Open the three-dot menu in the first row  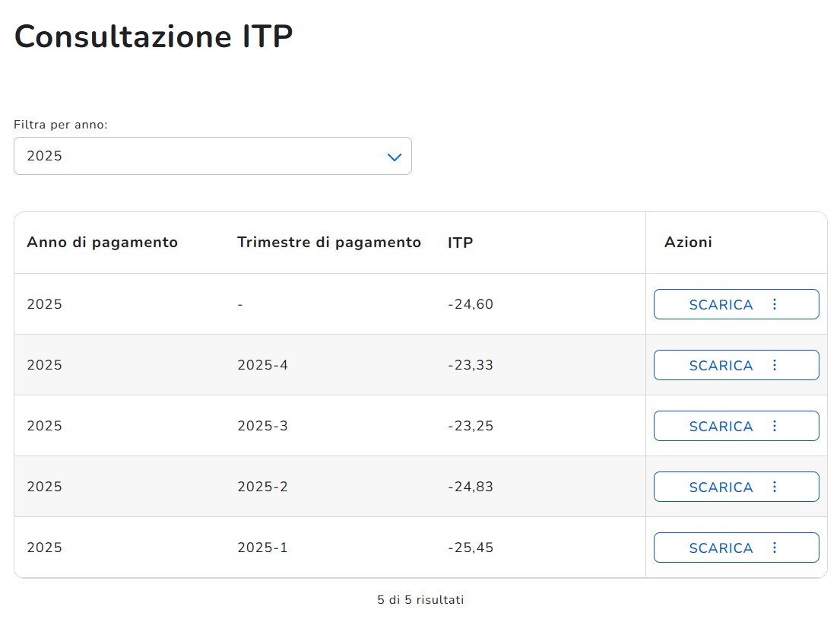click(x=775, y=304)
